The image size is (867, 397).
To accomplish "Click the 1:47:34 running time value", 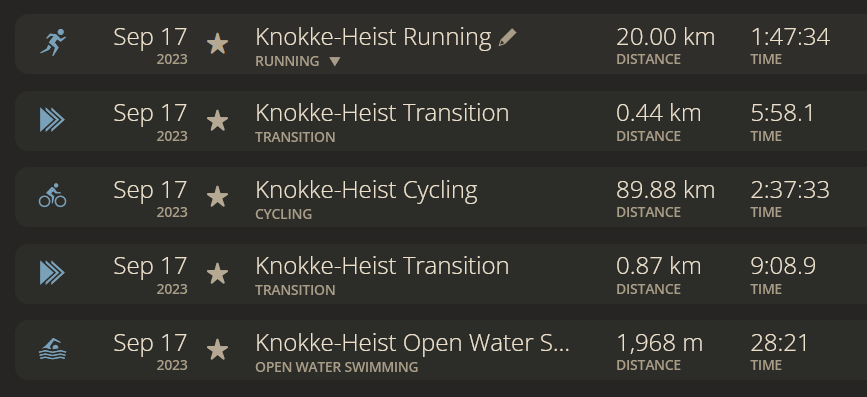I will [x=790, y=37].
